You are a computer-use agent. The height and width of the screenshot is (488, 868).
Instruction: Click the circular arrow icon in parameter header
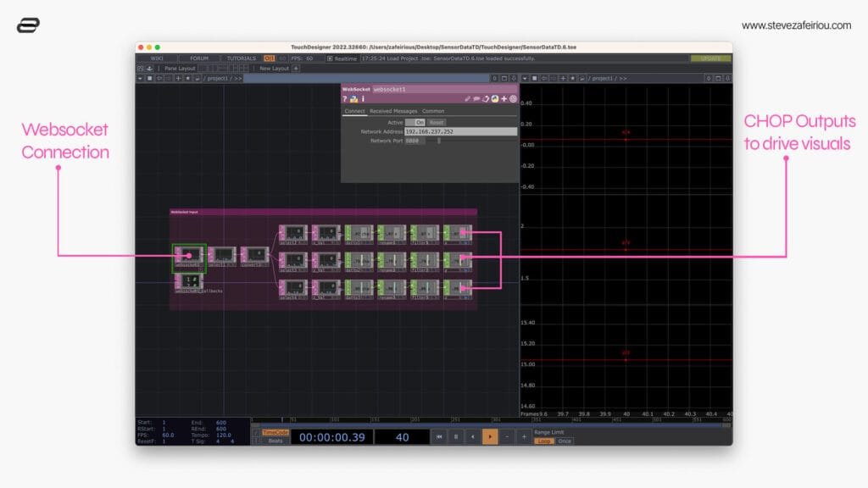click(486, 99)
